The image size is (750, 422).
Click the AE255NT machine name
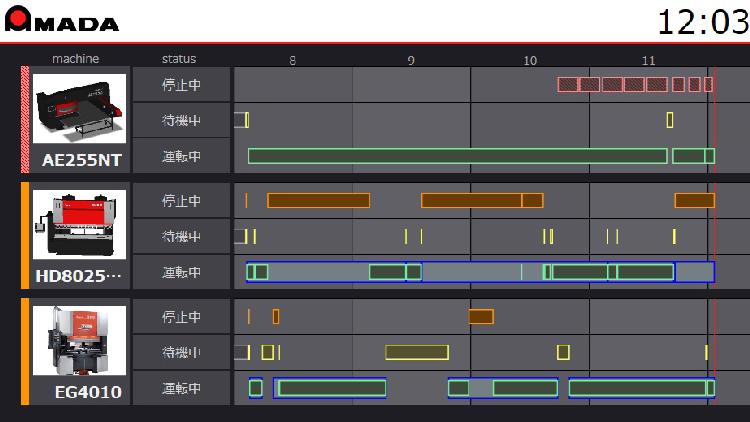[82, 160]
